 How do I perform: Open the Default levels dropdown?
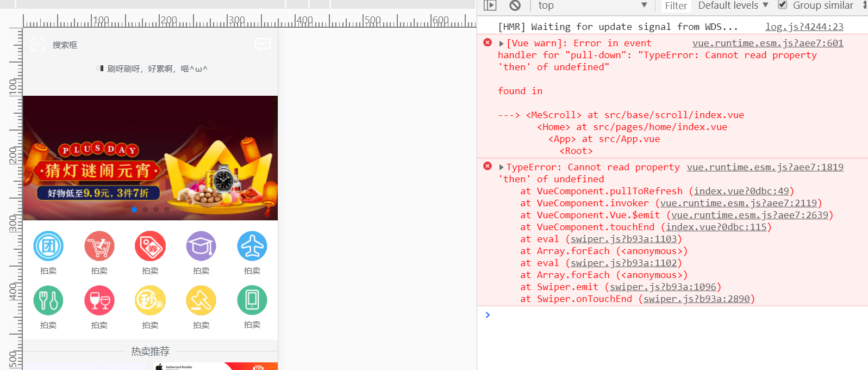tap(733, 5)
